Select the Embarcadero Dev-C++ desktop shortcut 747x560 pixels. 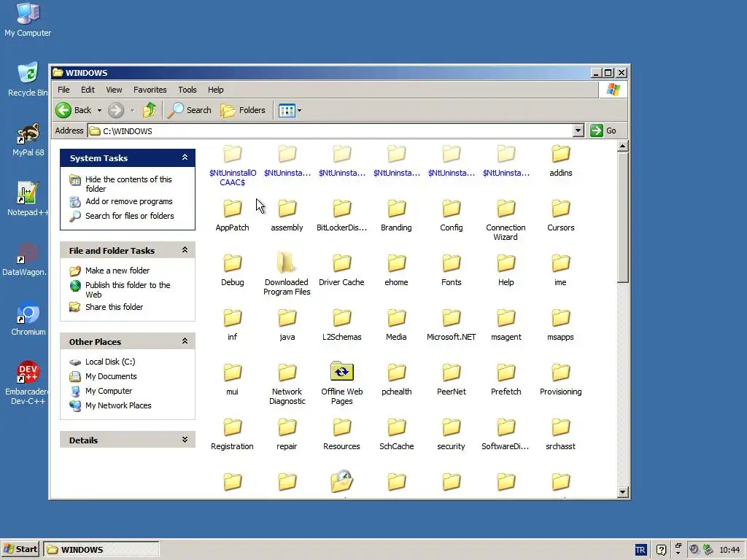(x=28, y=383)
